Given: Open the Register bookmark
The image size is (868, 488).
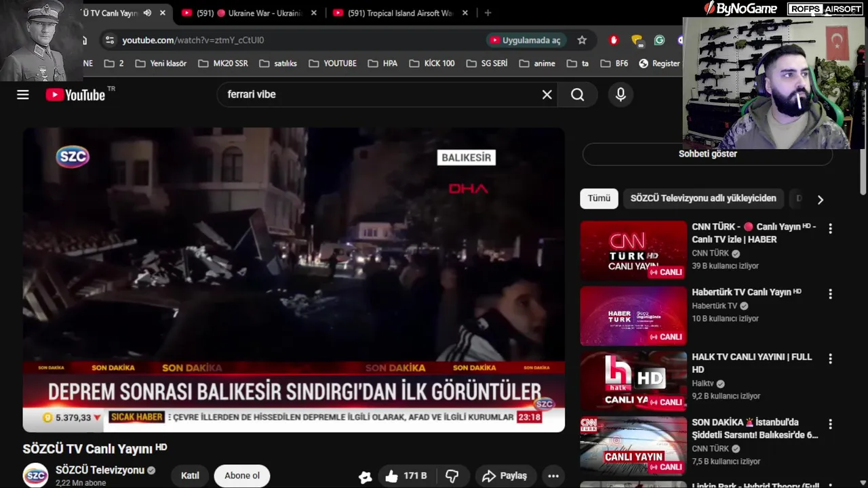Looking at the screenshot, I should pos(658,63).
